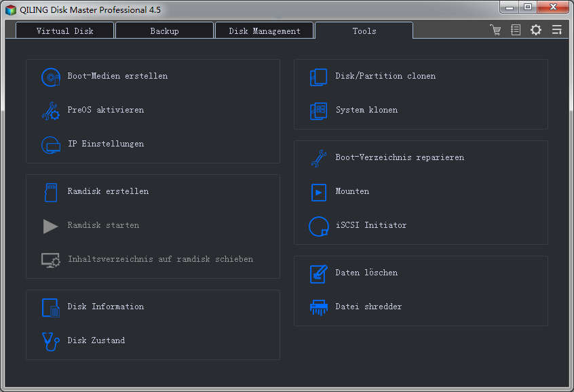
Task: Click the Daten löschen label
Action: point(366,273)
